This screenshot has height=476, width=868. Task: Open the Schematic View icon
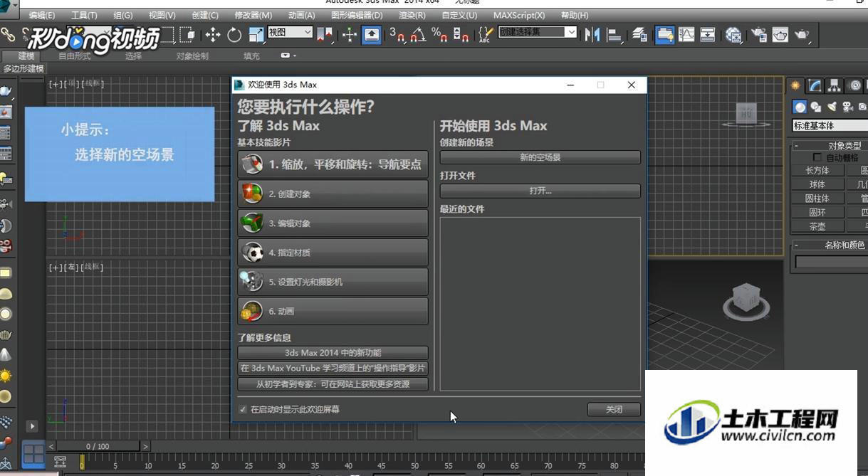(x=708, y=34)
